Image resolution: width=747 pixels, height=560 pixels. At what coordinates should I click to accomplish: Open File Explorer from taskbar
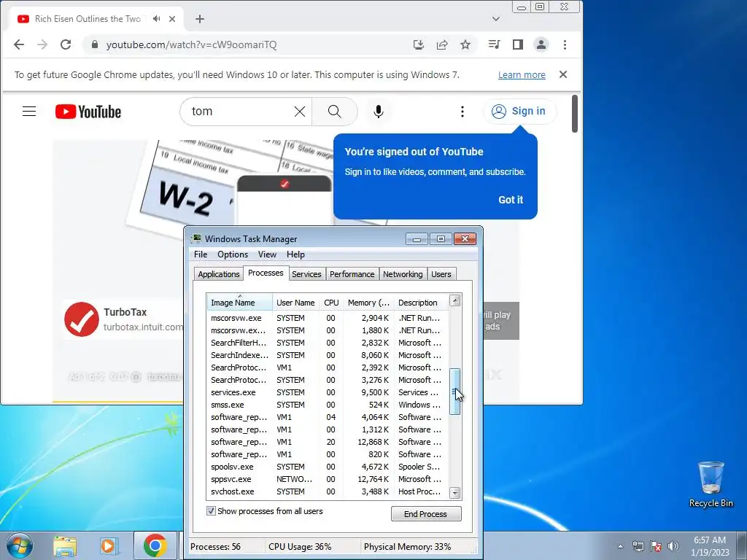(65, 546)
